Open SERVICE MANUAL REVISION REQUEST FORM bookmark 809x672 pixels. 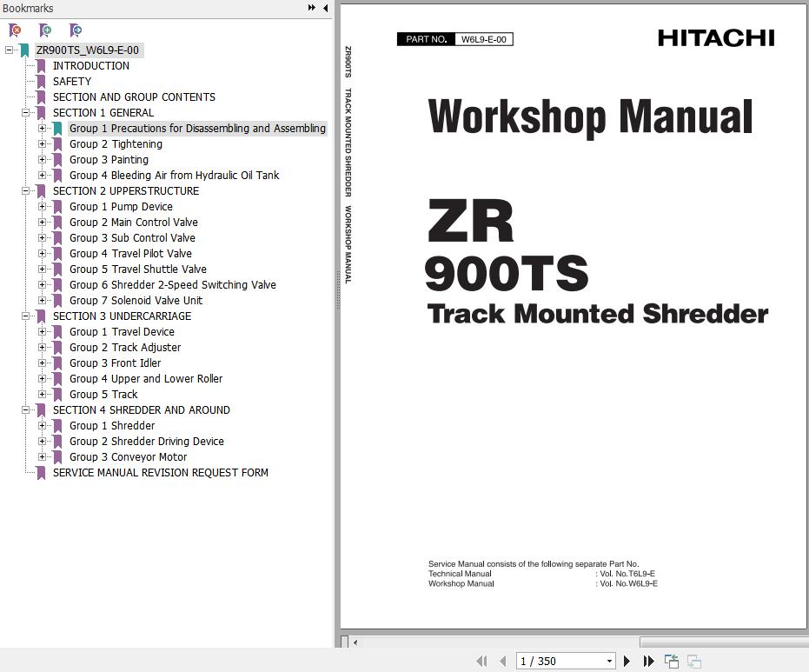coord(161,473)
